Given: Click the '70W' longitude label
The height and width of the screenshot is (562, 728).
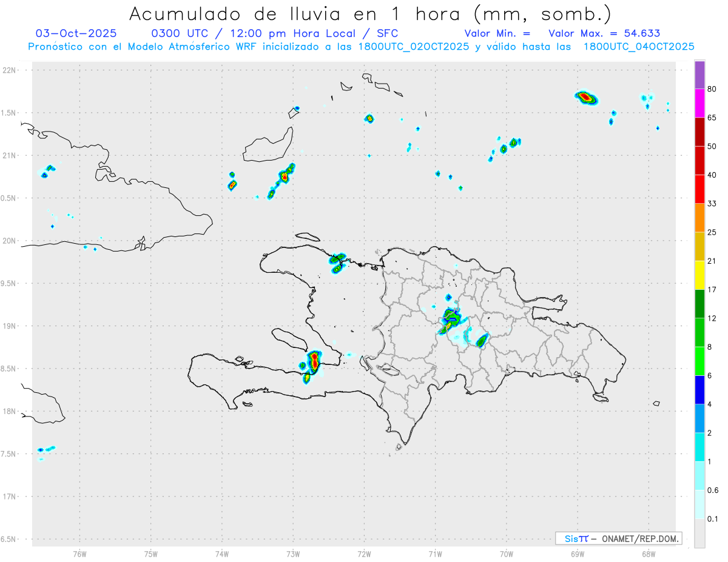Looking at the screenshot, I should [506, 554].
